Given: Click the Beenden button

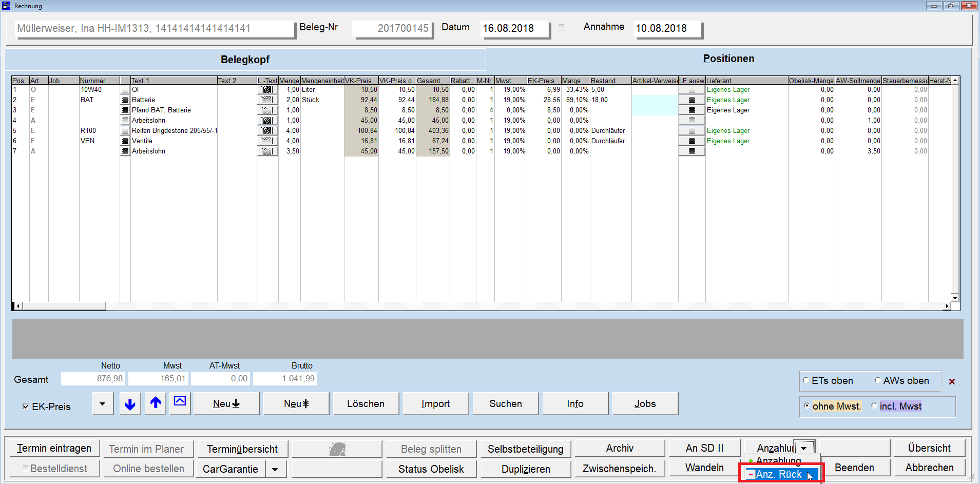Looking at the screenshot, I should [854, 468].
